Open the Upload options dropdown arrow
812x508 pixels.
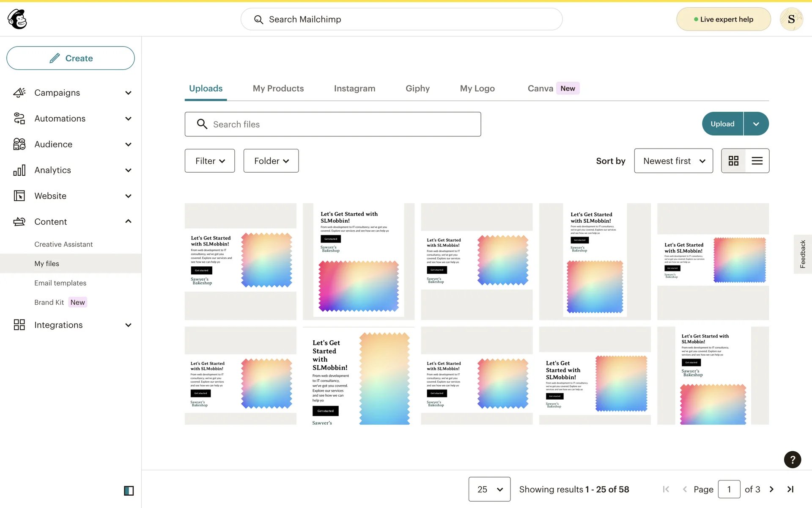point(756,124)
